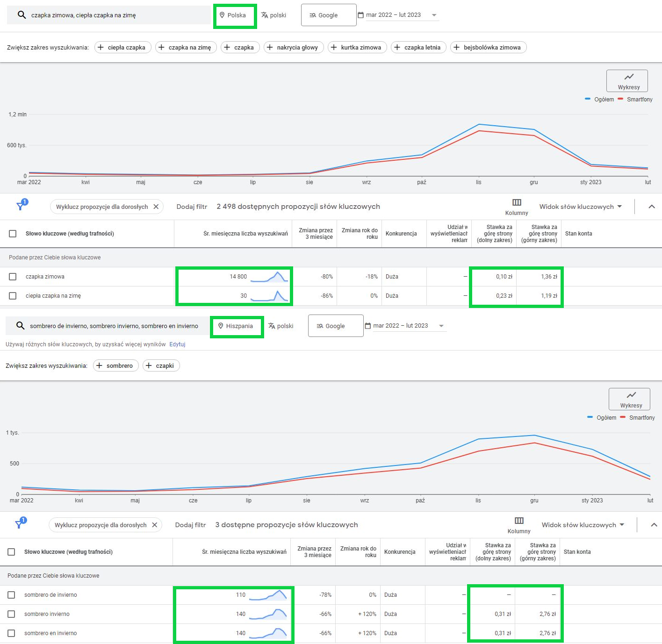Click the search magnifier icon in the Hiszpania panel
The width and height of the screenshot is (662, 644).
click(x=20, y=326)
